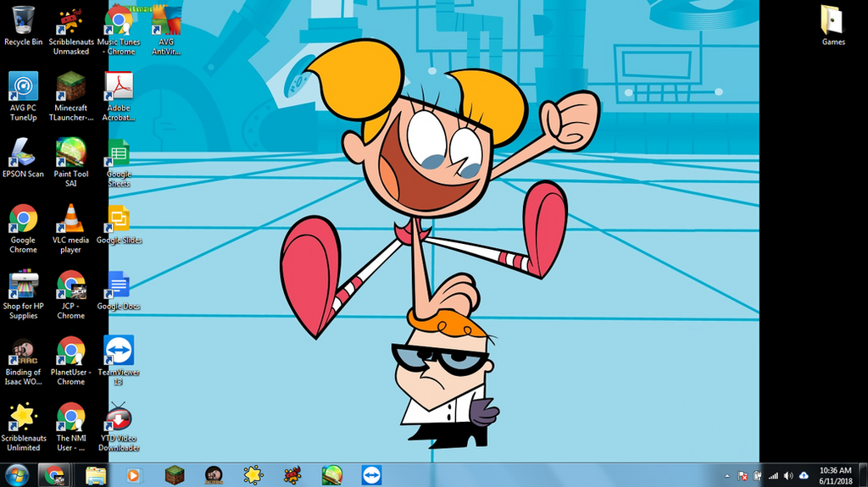Select the Google Sheets shortcut
The image size is (868, 487).
pyautogui.click(x=119, y=163)
